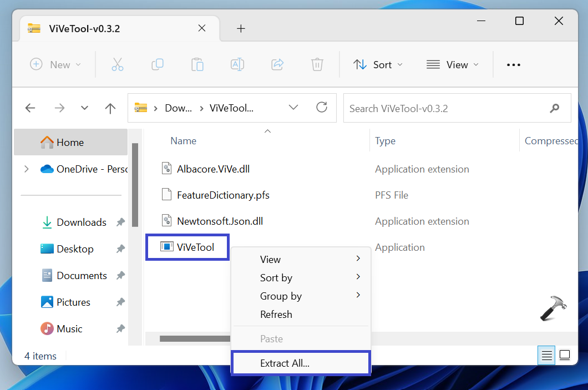Click the Delete trash can icon
The height and width of the screenshot is (390, 588).
(x=317, y=64)
